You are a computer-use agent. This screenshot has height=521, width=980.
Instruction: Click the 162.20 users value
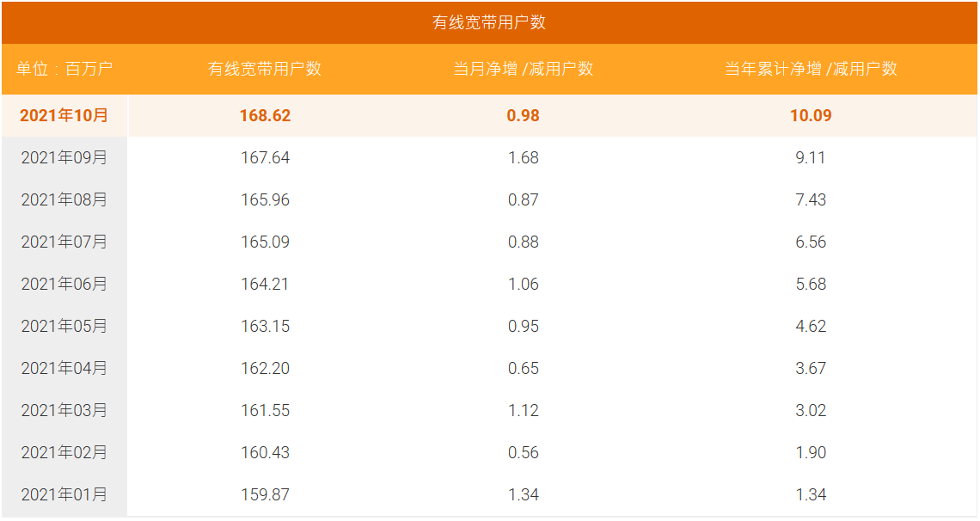pos(265,368)
